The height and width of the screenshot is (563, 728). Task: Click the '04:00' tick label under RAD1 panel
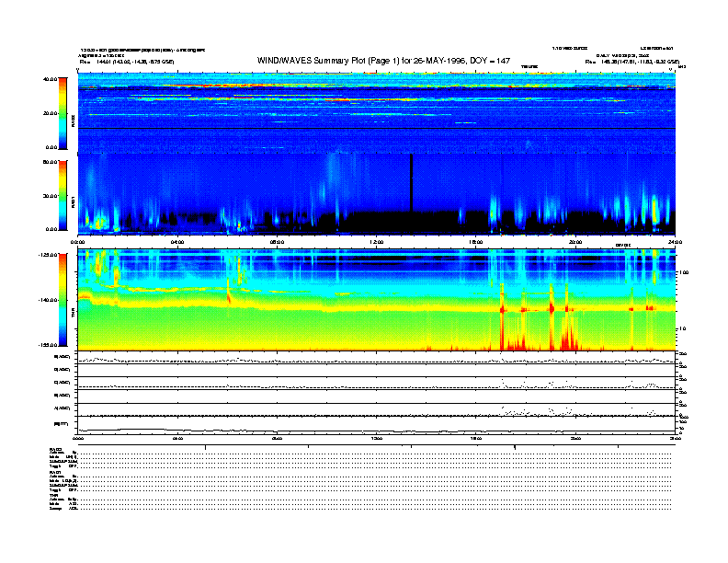pyautogui.click(x=177, y=242)
